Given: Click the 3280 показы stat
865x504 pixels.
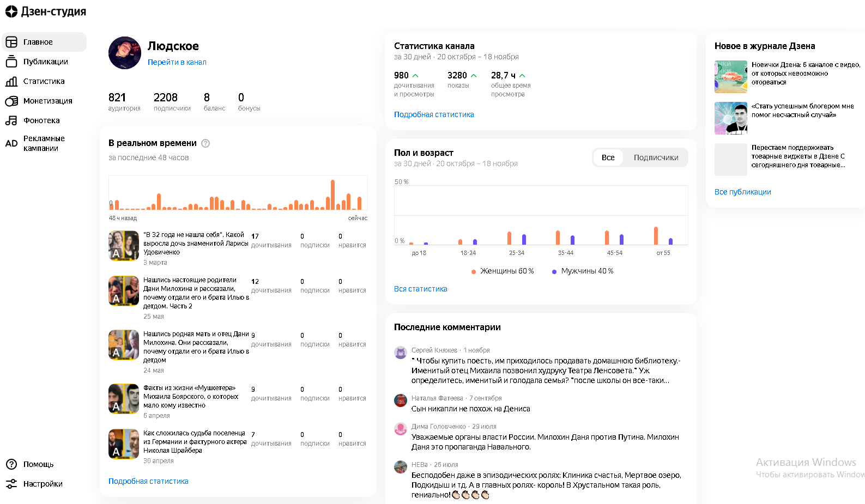Looking at the screenshot, I should [462, 80].
